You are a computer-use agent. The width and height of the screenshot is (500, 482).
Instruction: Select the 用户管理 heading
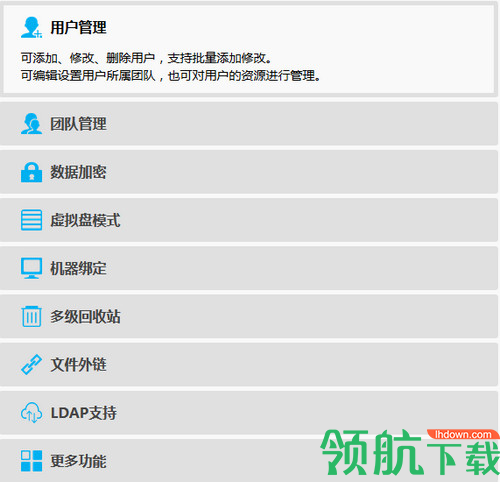[x=78, y=27]
